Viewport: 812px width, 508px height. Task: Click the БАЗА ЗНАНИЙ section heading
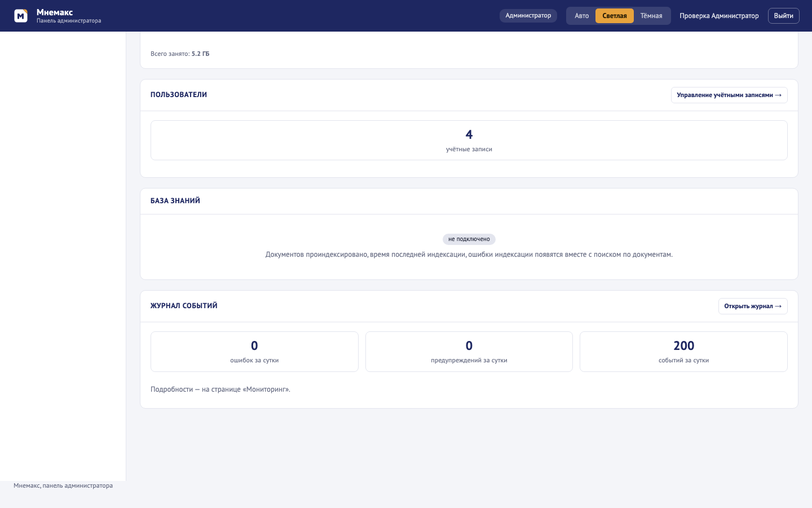(175, 201)
